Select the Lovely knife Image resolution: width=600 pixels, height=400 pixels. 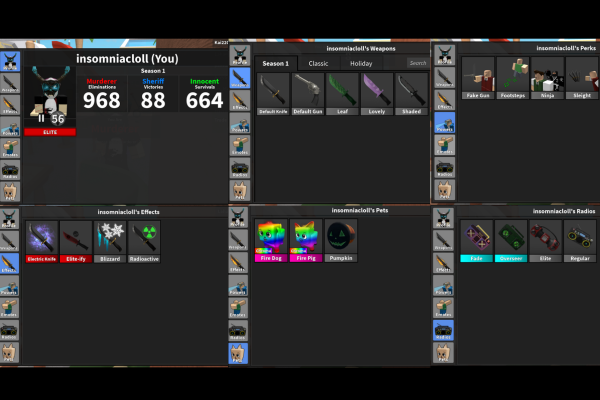click(377, 94)
